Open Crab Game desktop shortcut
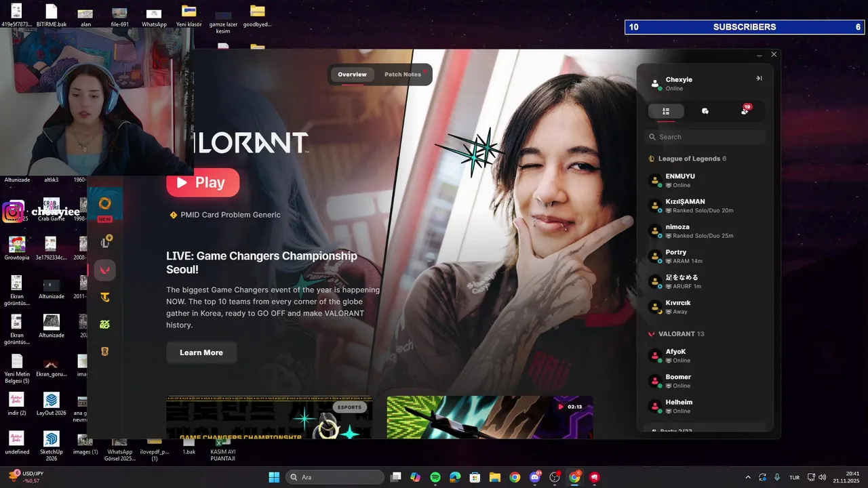868x488 pixels. click(51, 209)
